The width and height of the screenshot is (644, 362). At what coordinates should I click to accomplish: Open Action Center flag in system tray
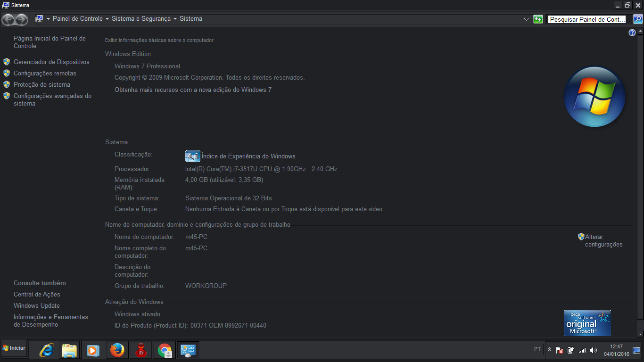[560, 350]
